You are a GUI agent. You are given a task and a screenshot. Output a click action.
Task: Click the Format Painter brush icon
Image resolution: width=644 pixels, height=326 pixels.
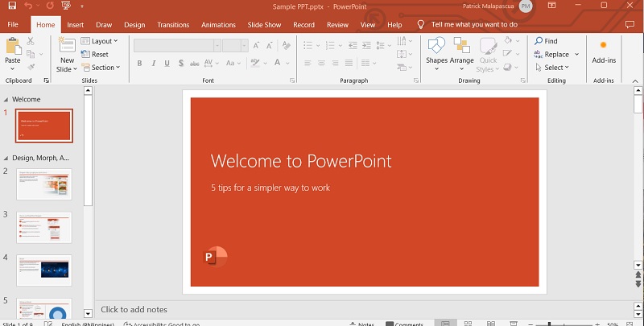(31, 67)
